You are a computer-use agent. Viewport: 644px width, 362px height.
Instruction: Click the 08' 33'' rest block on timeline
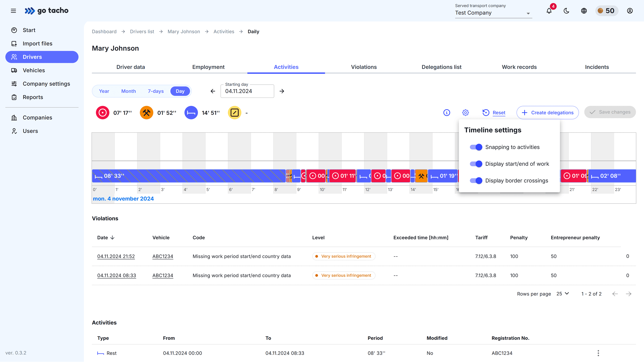pos(189,176)
